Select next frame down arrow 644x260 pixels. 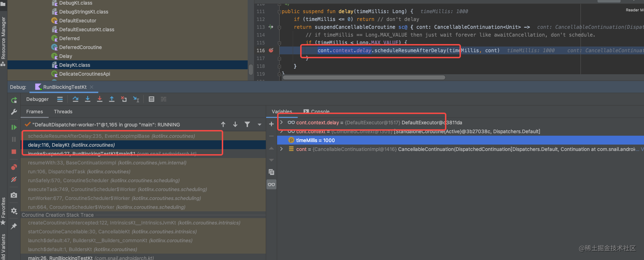pos(235,124)
